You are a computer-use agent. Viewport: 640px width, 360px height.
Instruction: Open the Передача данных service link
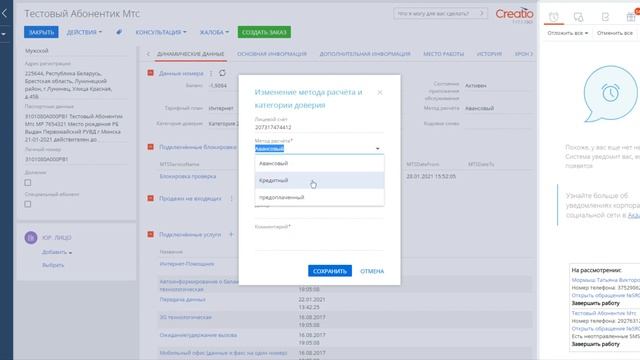tap(182, 299)
